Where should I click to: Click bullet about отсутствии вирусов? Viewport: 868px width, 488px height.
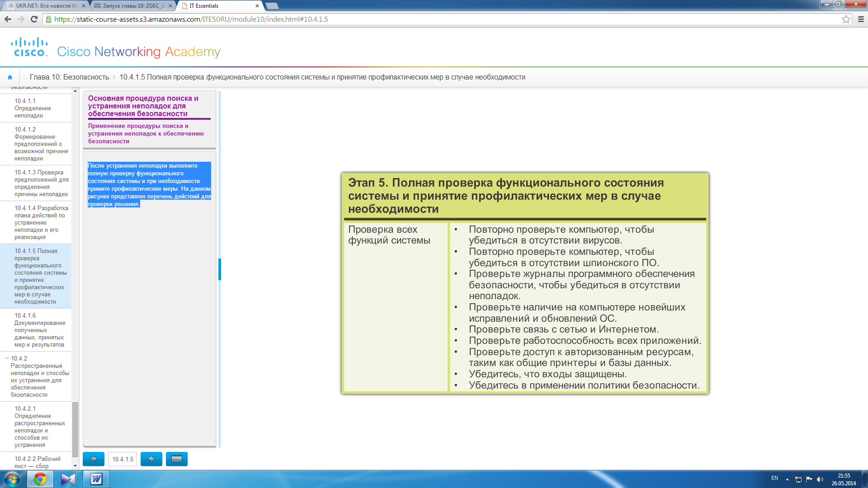tap(561, 235)
